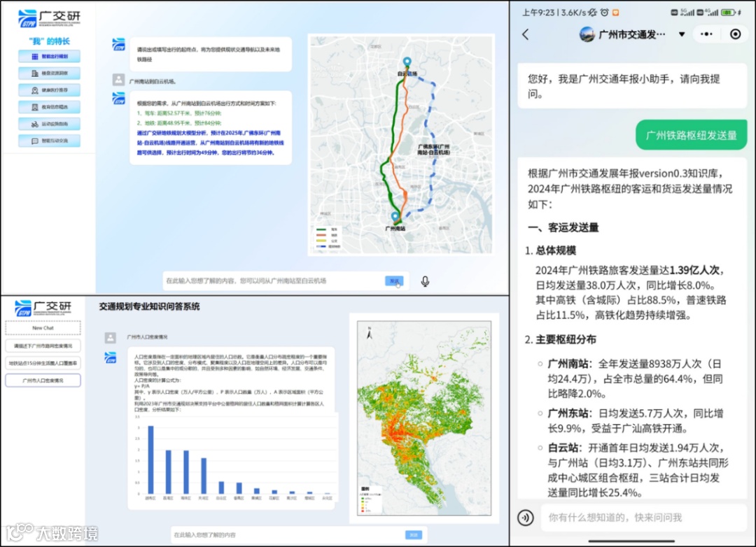The width and height of the screenshot is (756, 547).
Task: Start a New Chat in the Q&A system
Action: [43, 328]
